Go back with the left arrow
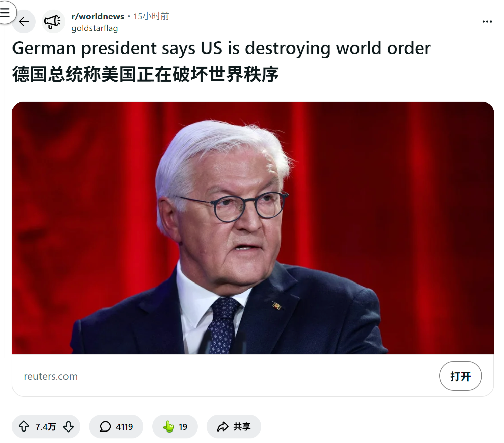 24,22
